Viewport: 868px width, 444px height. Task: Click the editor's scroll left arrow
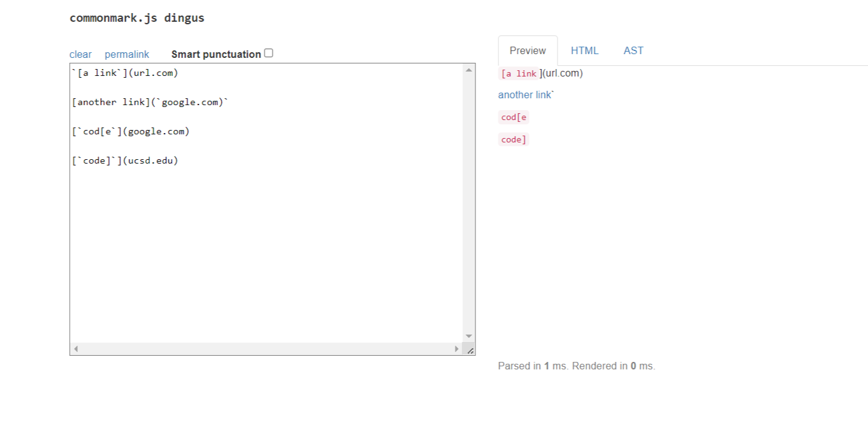[76, 349]
